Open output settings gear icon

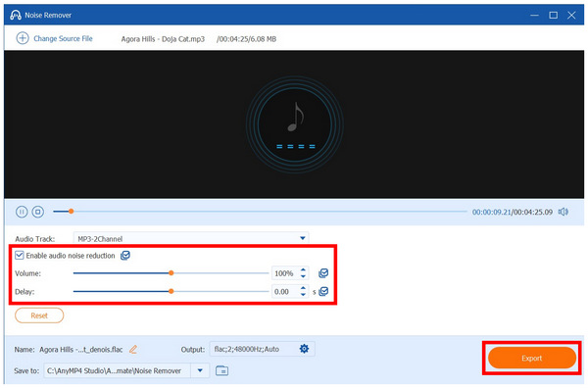click(304, 349)
